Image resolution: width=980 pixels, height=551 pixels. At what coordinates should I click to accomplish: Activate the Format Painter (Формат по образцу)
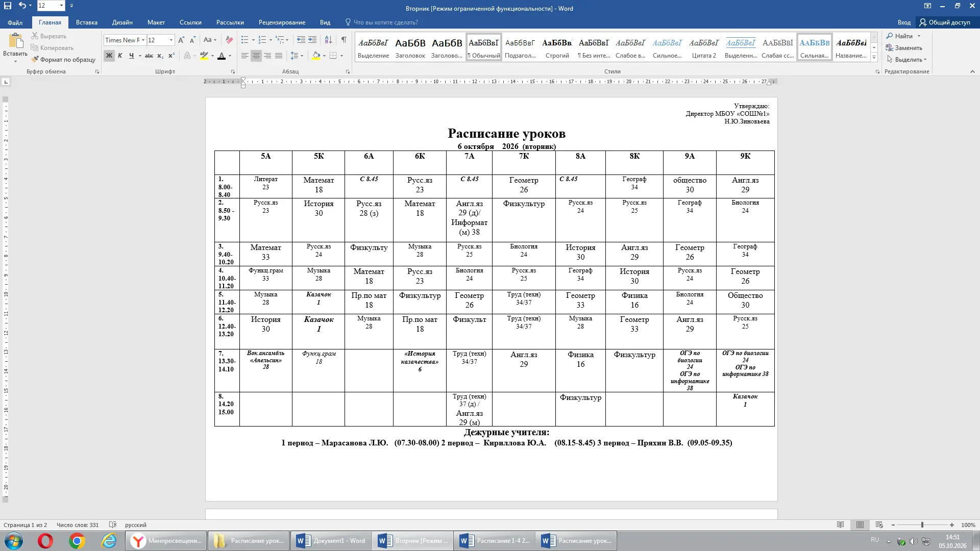(x=63, y=60)
